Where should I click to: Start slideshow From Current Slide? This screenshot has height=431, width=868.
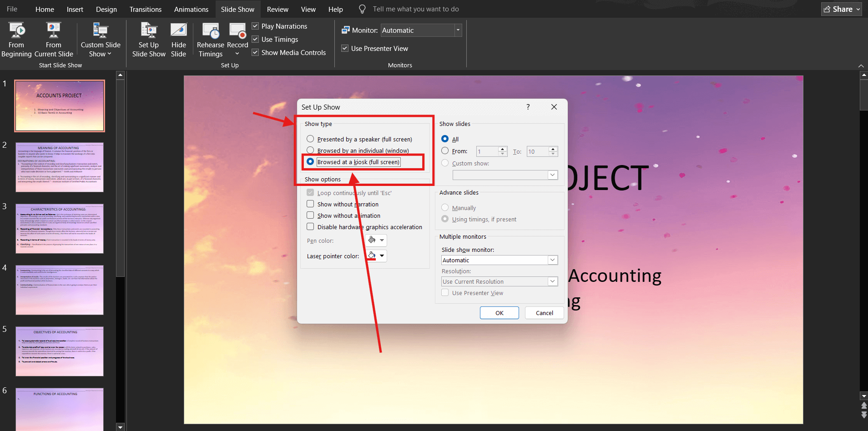pos(54,40)
